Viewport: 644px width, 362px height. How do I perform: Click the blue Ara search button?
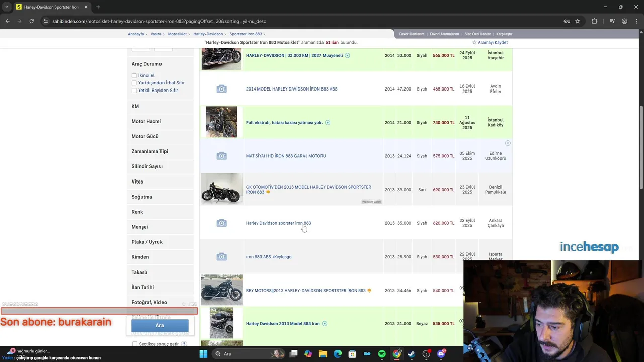159,325
